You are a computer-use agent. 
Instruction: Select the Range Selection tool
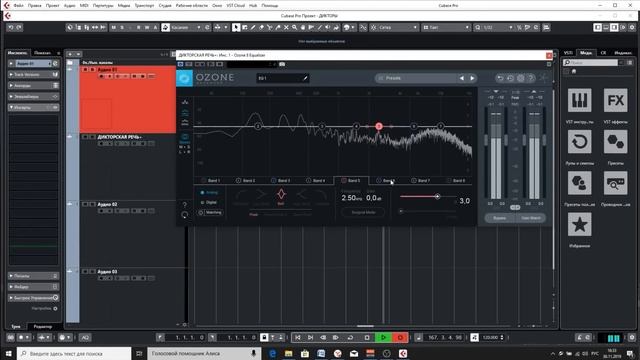point(244,27)
